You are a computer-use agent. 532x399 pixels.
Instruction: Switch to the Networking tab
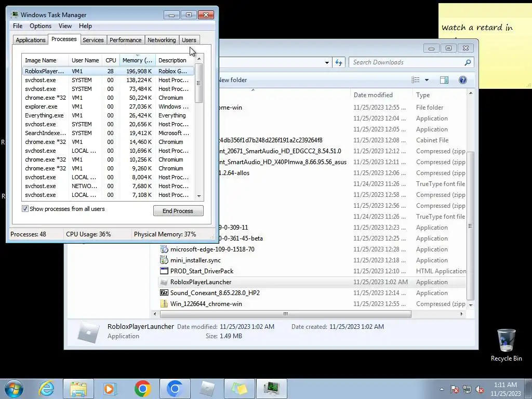point(162,40)
